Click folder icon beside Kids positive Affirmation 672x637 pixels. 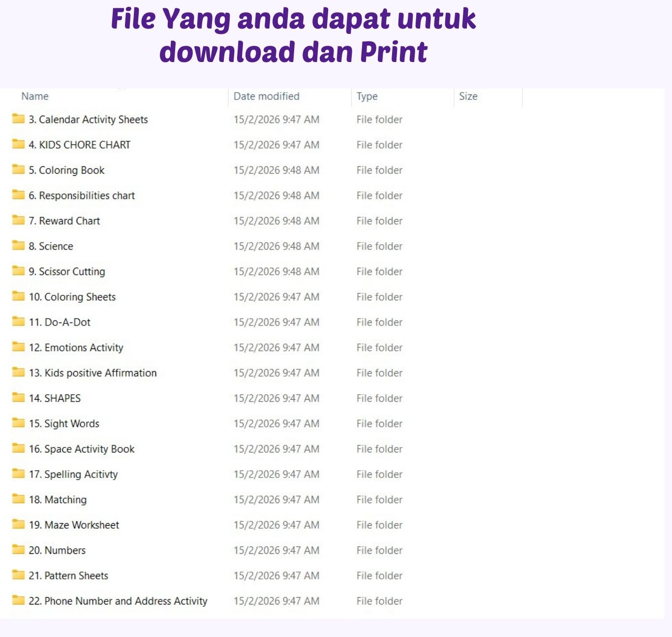click(x=18, y=372)
